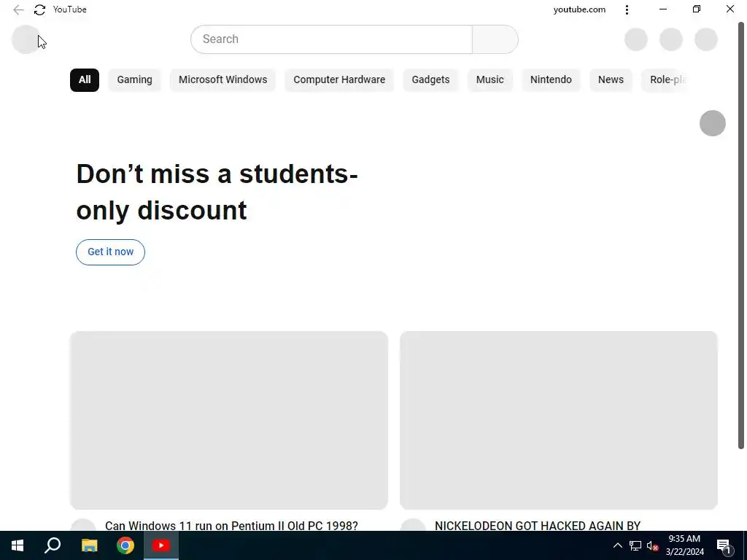Open Google Chrome from the taskbar
747x560 pixels.
(x=125, y=545)
